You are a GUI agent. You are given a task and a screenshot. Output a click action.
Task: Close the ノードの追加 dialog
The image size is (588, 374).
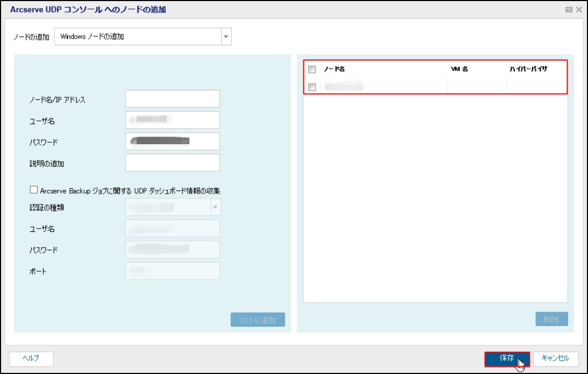coord(579,10)
